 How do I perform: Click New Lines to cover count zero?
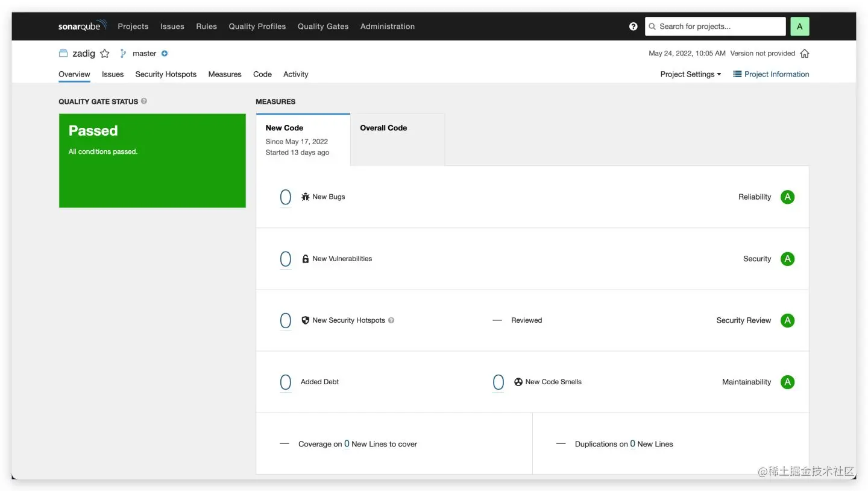347,444
